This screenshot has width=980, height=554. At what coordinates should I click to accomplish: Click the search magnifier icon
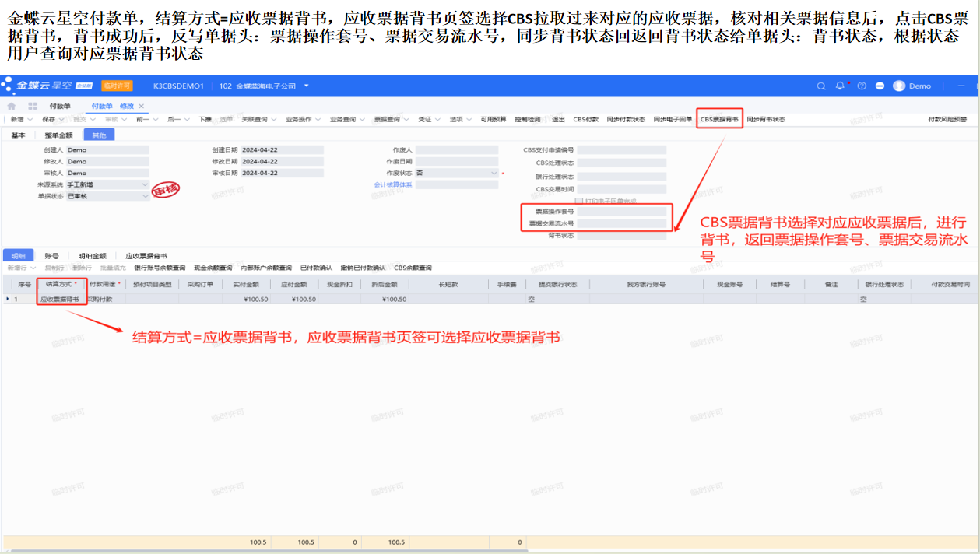(x=821, y=86)
